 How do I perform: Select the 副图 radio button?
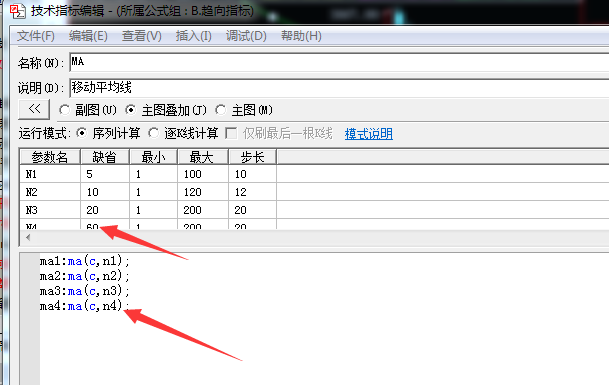pyautogui.click(x=64, y=110)
